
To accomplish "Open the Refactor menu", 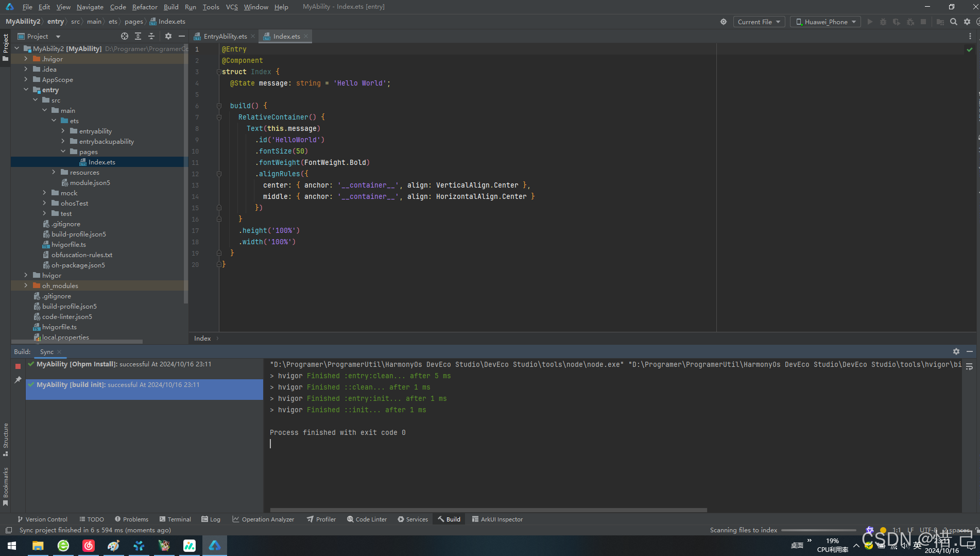I will point(145,7).
